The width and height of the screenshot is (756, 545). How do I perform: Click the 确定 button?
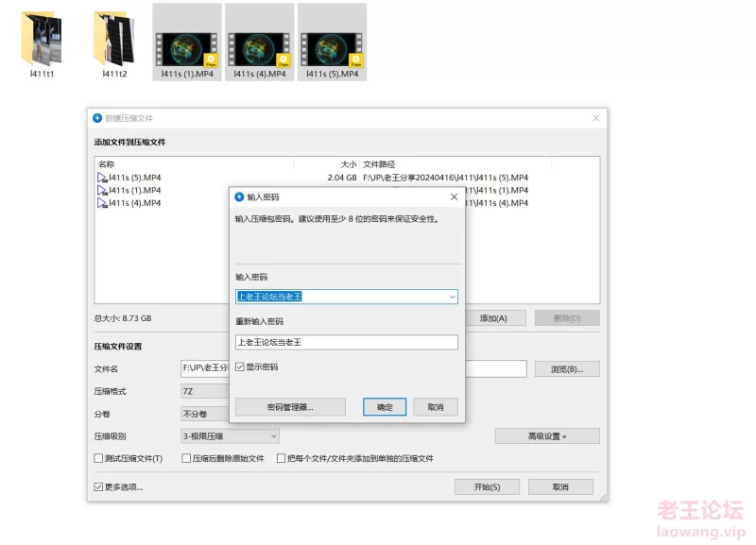tap(385, 407)
